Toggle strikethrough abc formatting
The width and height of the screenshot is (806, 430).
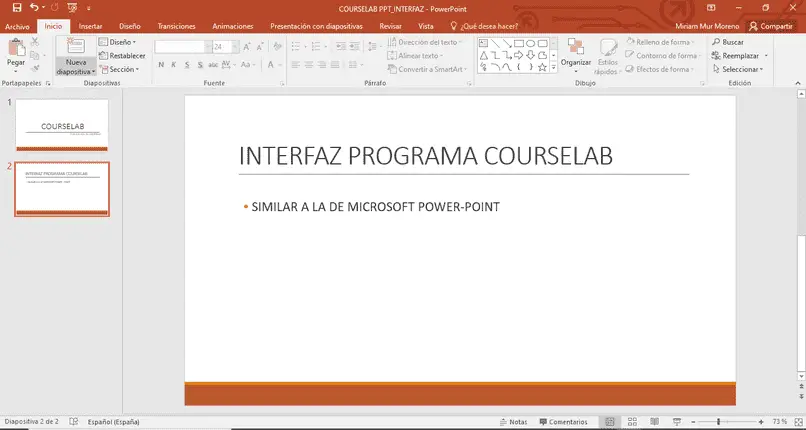(213, 65)
